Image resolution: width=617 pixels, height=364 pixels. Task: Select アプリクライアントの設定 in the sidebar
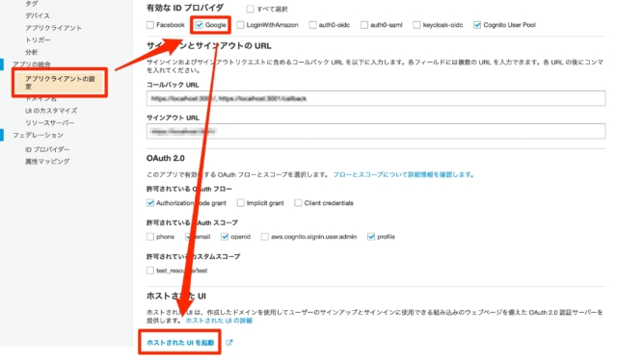pos(60,83)
